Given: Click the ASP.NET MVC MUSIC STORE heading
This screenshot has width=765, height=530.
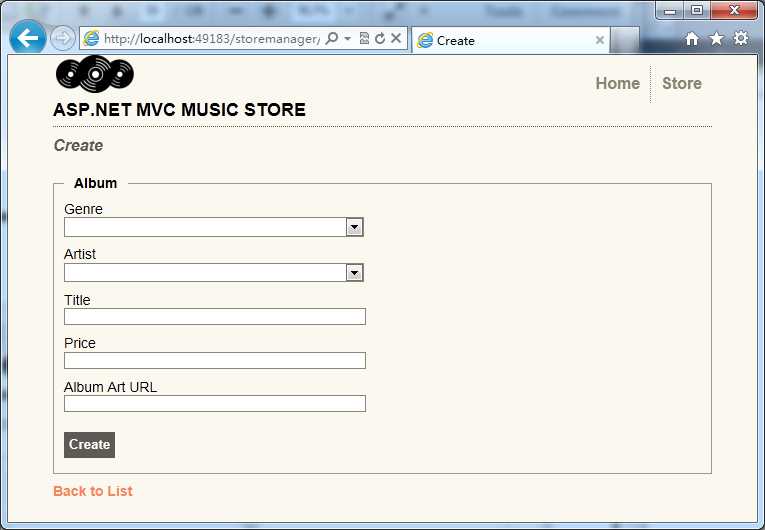Looking at the screenshot, I should pos(180,110).
